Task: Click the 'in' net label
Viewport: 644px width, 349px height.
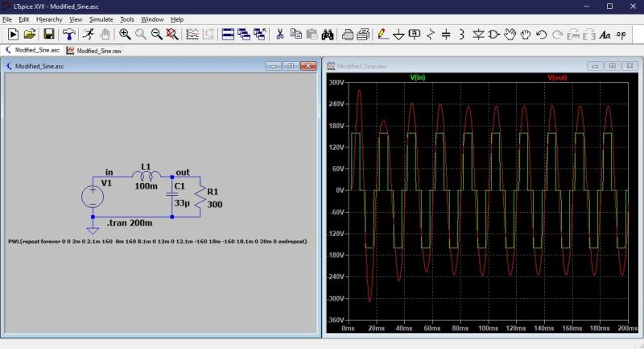Action: pyautogui.click(x=109, y=172)
